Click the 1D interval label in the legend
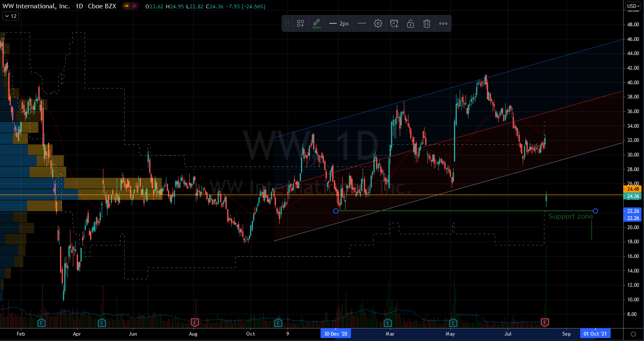Viewport: 644px width, 341px height. tap(79, 6)
